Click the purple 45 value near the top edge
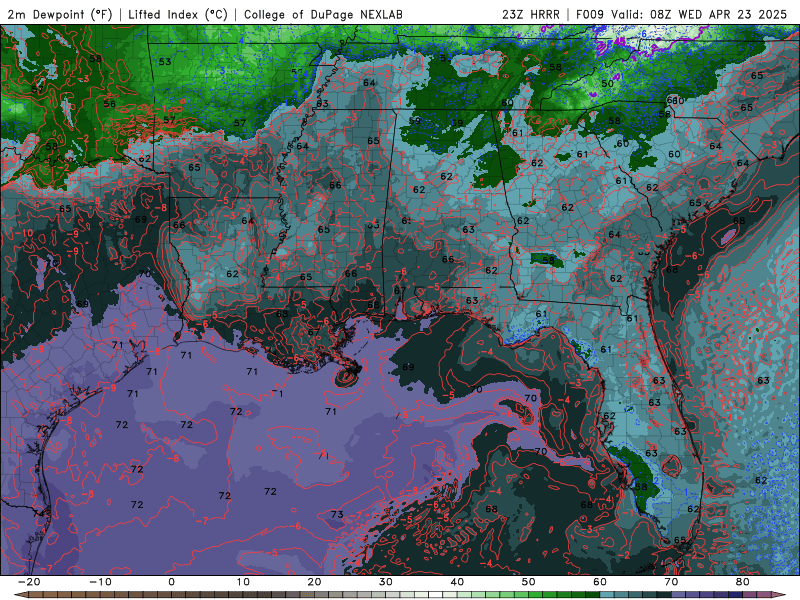Viewport: 800px width, 600px height. point(620,41)
